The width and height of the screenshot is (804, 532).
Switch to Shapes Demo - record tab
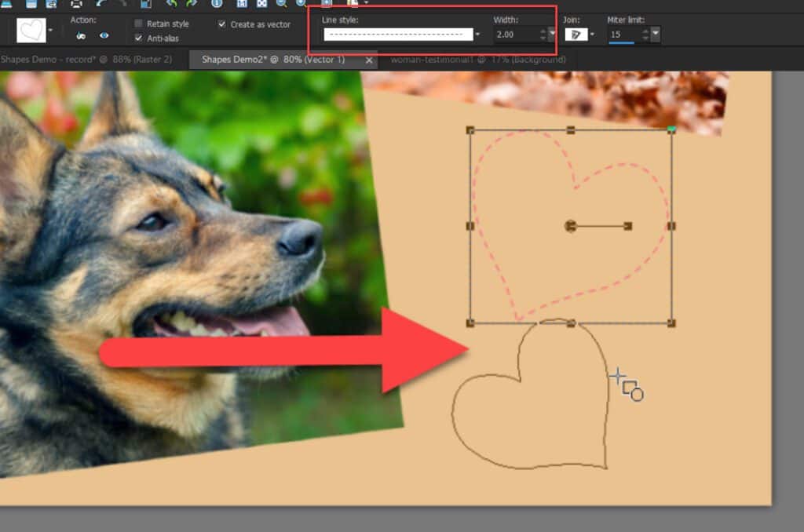(x=85, y=60)
